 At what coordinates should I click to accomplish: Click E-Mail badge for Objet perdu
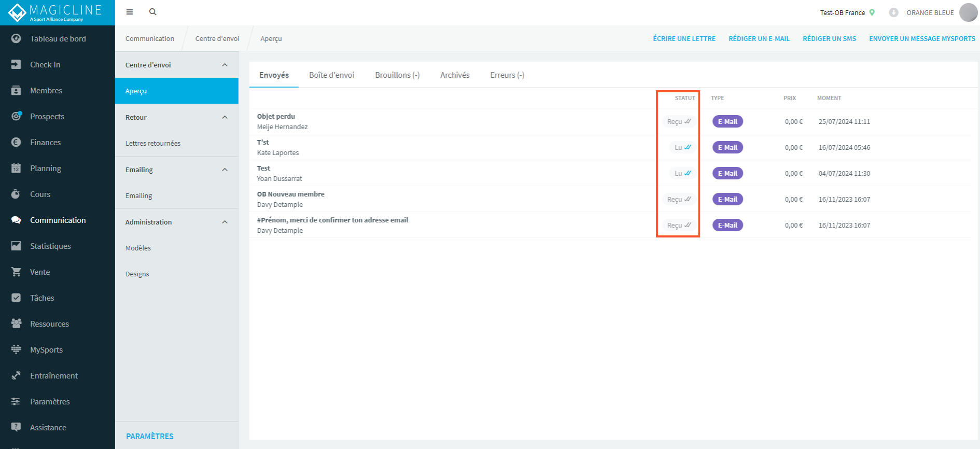[727, 121]
